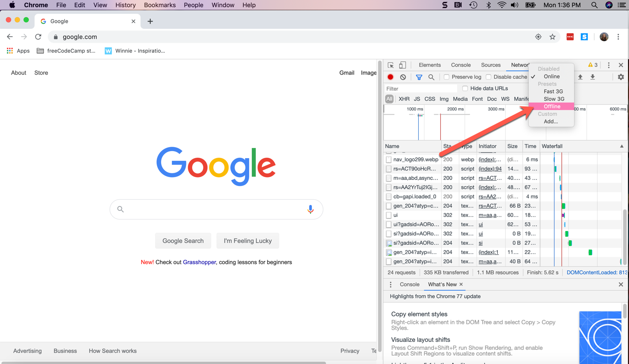This screenshot has width=629, height=364.
Task: Choose Online in the throttling dropdown
Action: click(551, 76)
